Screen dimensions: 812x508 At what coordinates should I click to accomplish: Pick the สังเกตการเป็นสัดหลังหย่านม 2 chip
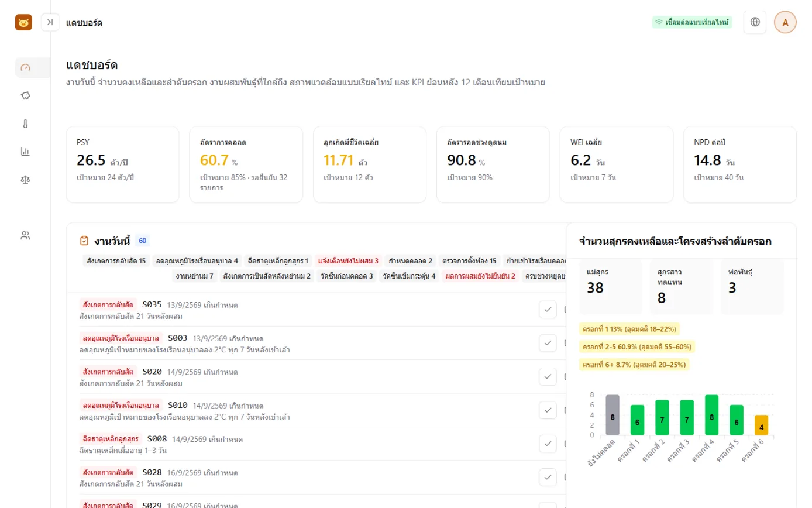[x=267, y=276]
